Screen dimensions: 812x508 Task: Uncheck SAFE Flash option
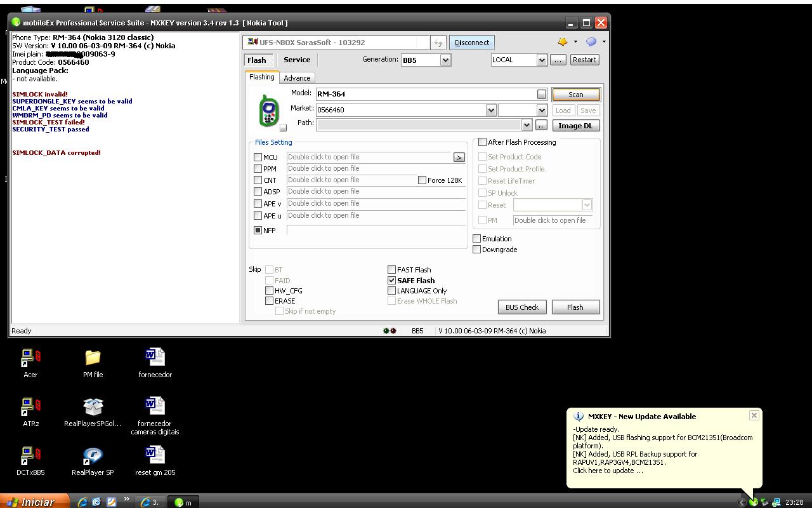pyautogui.click(x=391, y=280)
